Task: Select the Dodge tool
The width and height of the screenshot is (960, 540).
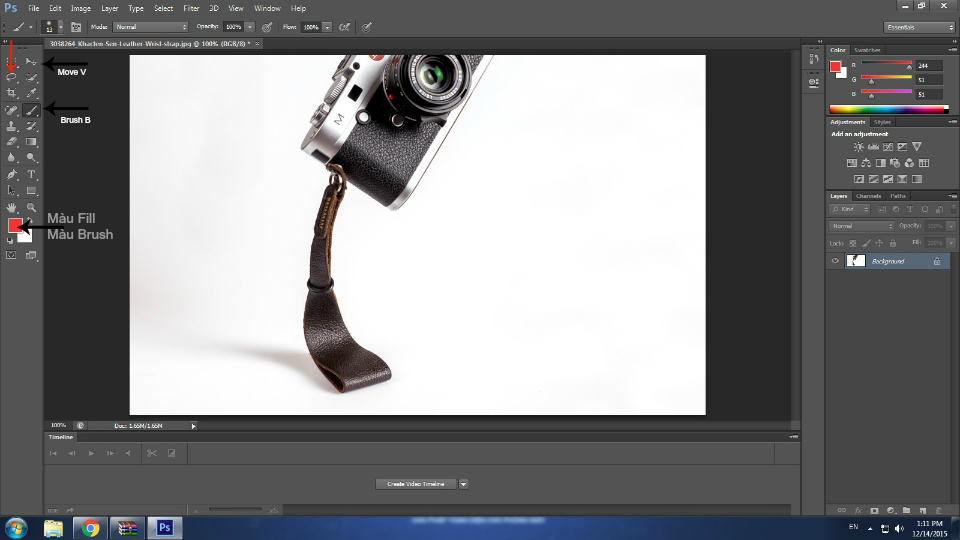Action: [31, 157]
